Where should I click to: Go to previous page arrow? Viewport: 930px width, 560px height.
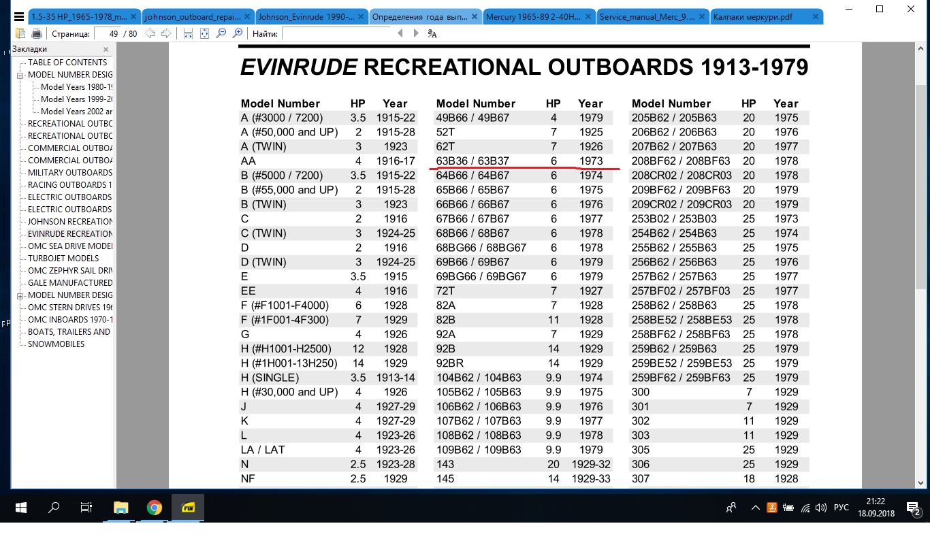coord(150,33)
